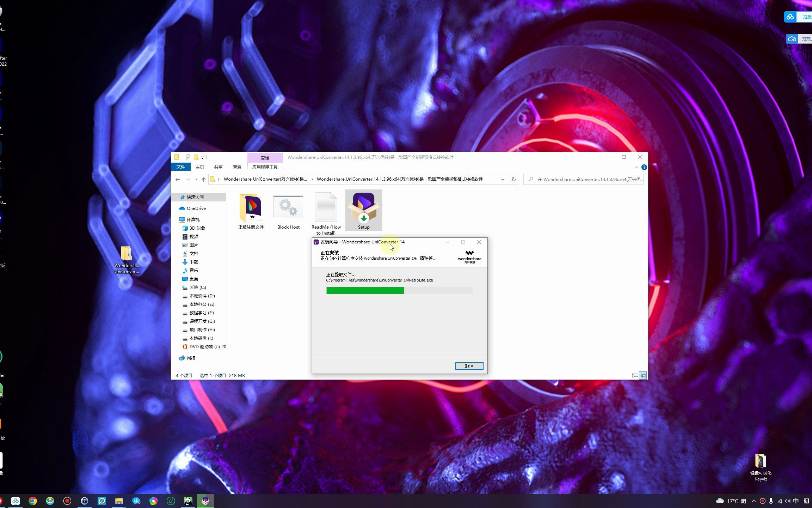
Task: Click the UniConverter installer taskbar icon
Action: coord(205,501)
